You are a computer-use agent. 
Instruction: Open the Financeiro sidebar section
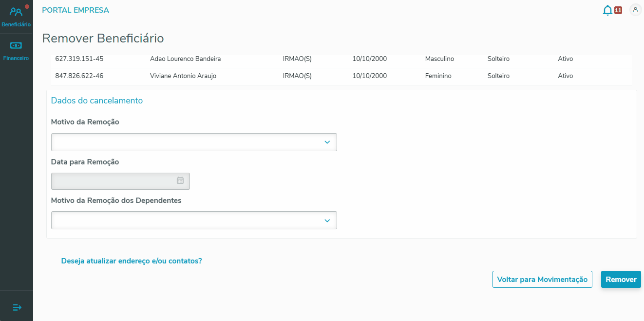[x=16, y=50]
